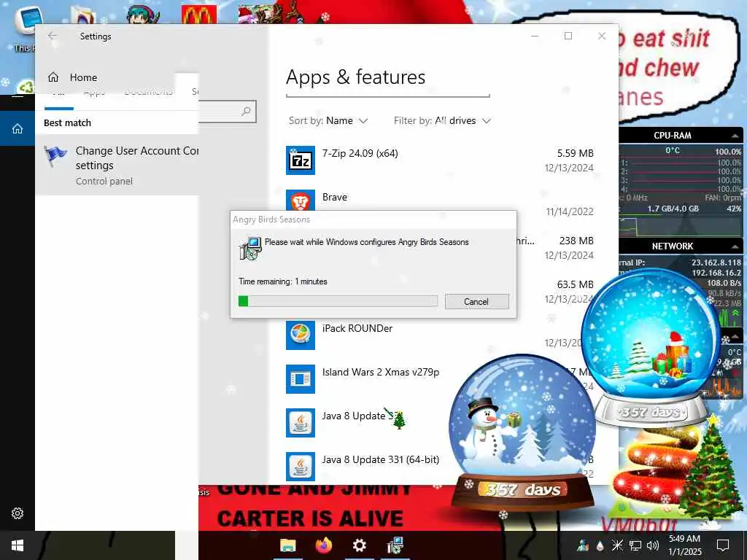The height and width of the screenshot is (560, 747).
Task: Click the Start menu home icon
Action: 18,128
